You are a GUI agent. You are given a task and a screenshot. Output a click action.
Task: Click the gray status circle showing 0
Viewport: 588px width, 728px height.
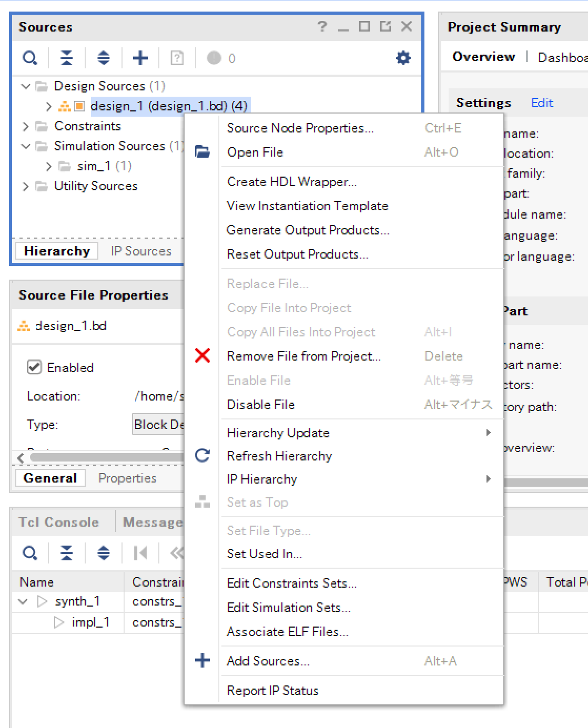click(214, 58)
